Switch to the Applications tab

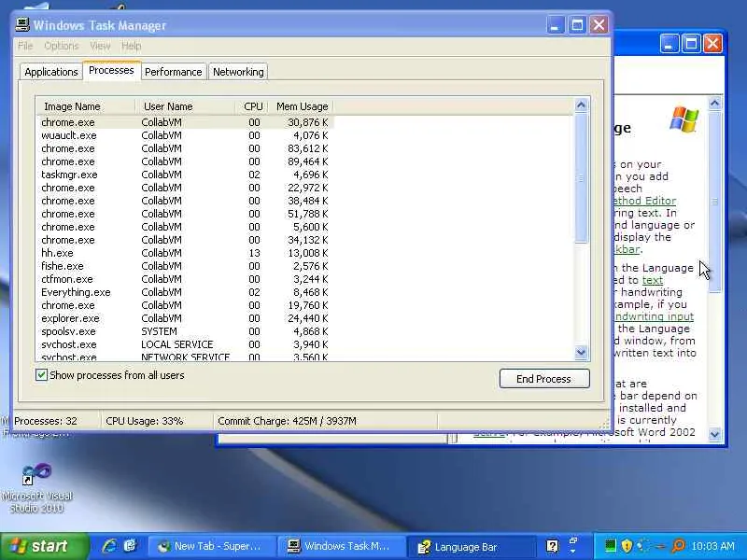point(51,72)
